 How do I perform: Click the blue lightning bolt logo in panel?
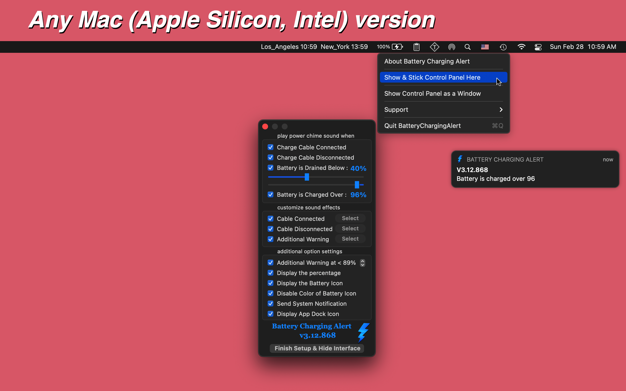[363, 332]
